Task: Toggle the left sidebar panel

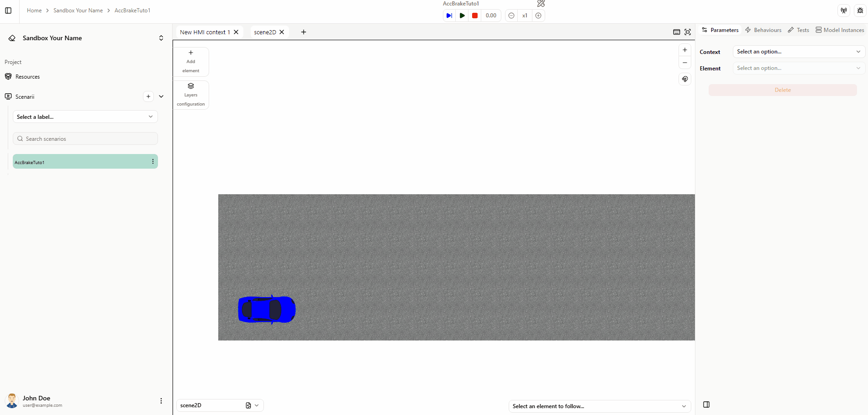Action: tap(8, 11)
